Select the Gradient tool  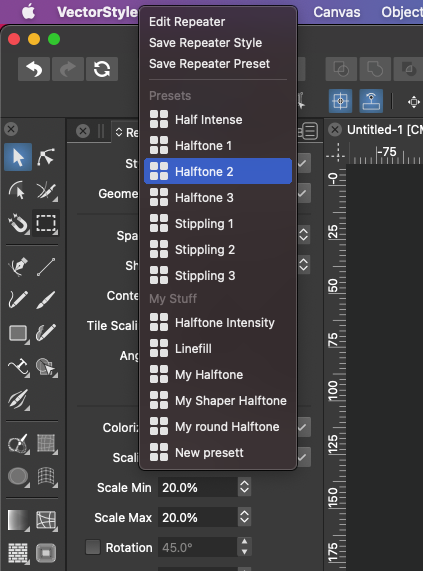[x=18, y=520]
